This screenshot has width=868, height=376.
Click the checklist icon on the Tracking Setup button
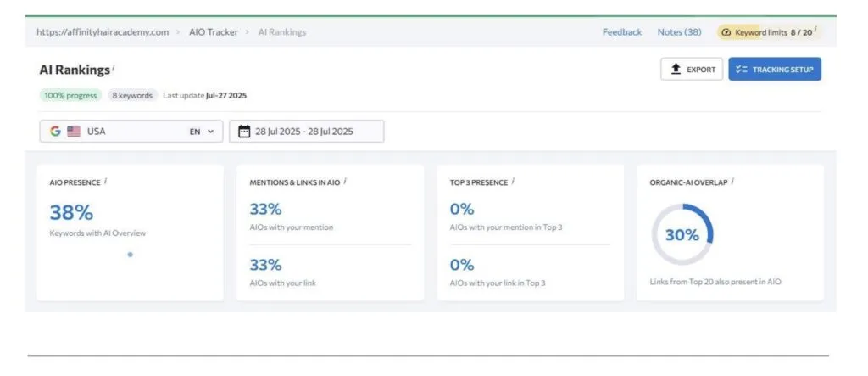(742, 70)
